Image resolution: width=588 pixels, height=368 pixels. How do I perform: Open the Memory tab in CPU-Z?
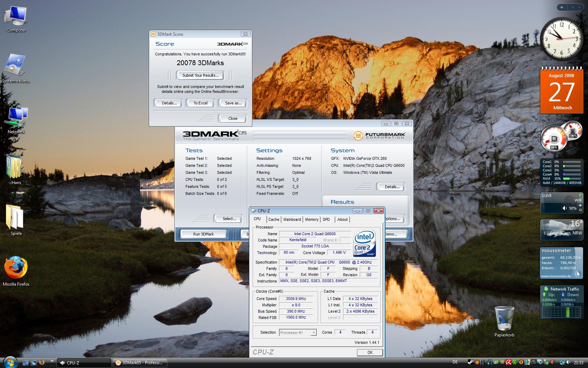[x=311, y=219]
